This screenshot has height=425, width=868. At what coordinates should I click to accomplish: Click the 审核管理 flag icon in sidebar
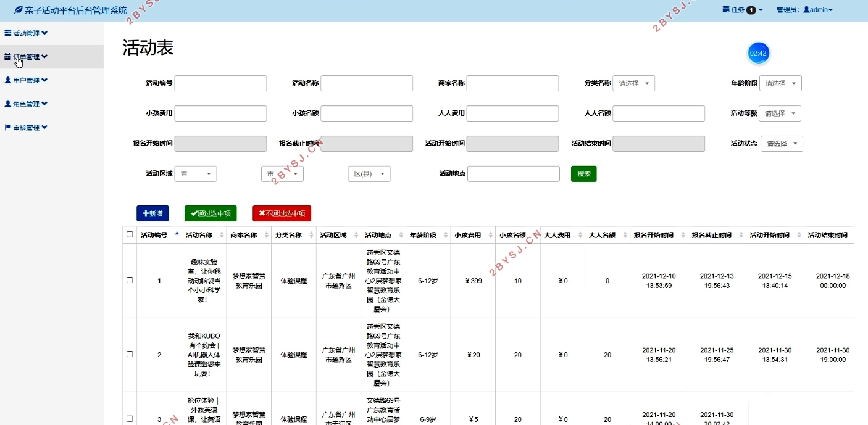(7, 128)
